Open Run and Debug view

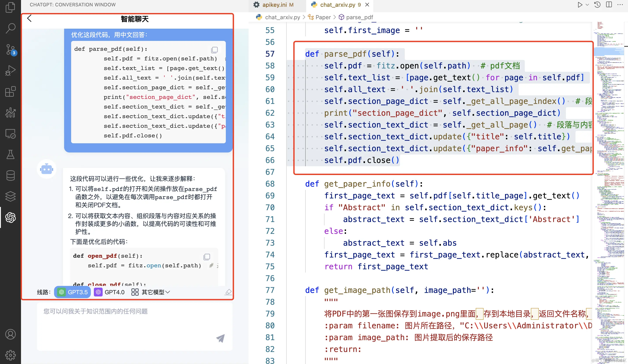coord(10,70)
